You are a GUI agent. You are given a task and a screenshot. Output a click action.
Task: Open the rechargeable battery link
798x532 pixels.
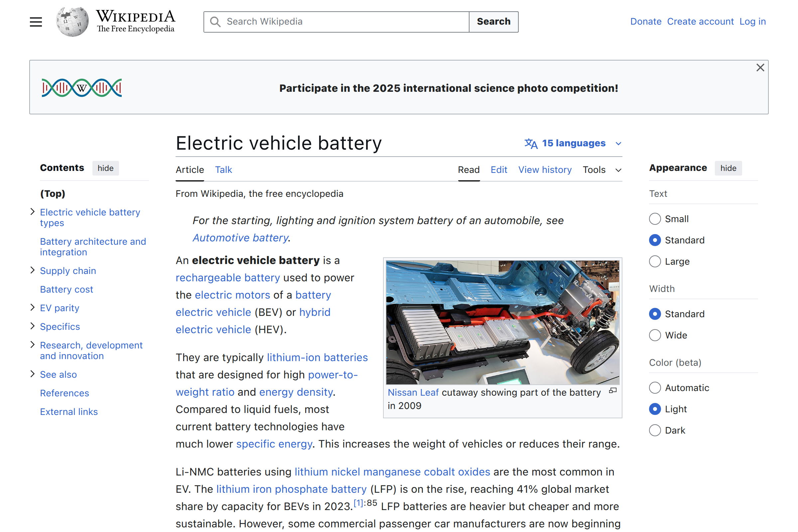(228, 278)
